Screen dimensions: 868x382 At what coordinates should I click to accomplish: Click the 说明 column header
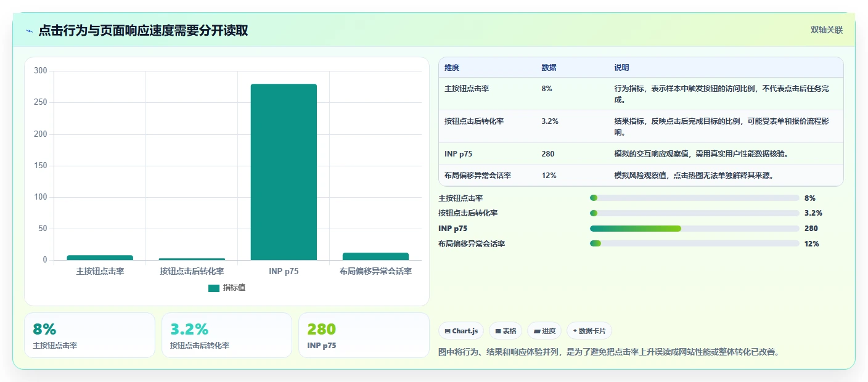click(621, 68)
